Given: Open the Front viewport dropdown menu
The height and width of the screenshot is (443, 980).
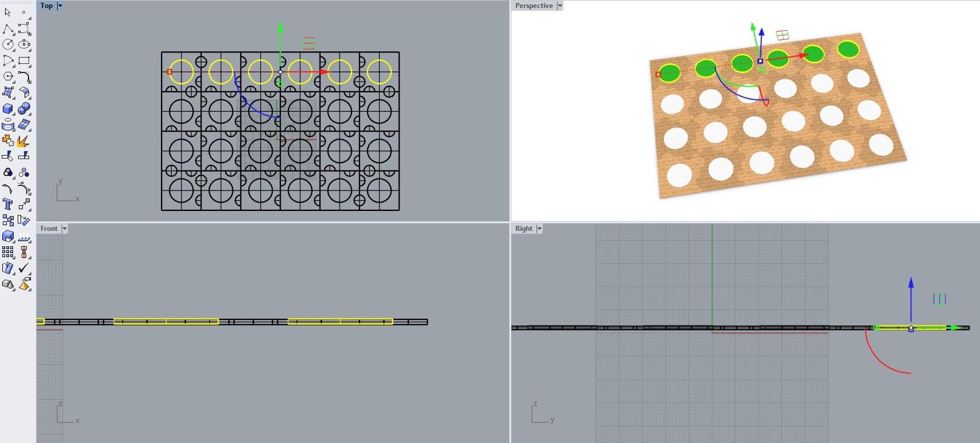Looking at the screenshot, I should [x=64, y=229].
